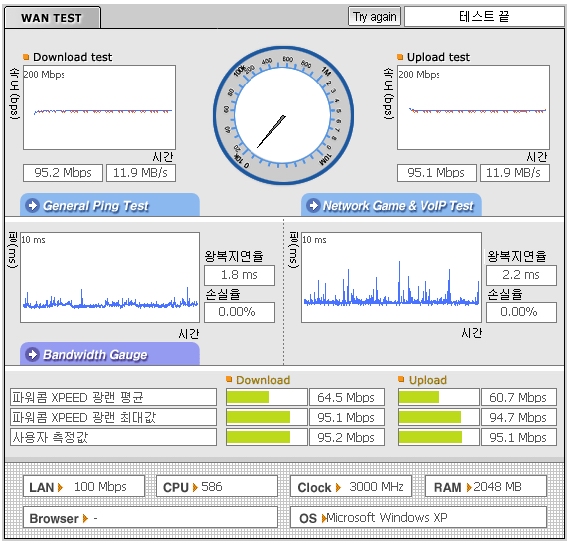Open the General Ping Test tab
570x545 pixels.
click(x=110, y=205)
